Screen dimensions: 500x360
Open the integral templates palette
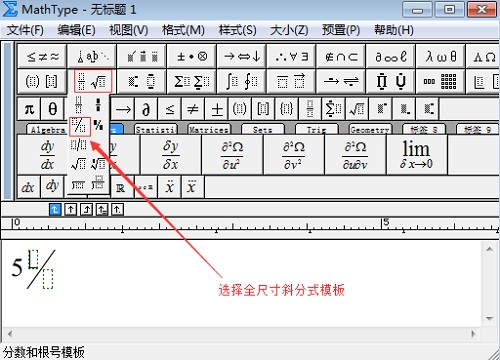coord(241,81)
